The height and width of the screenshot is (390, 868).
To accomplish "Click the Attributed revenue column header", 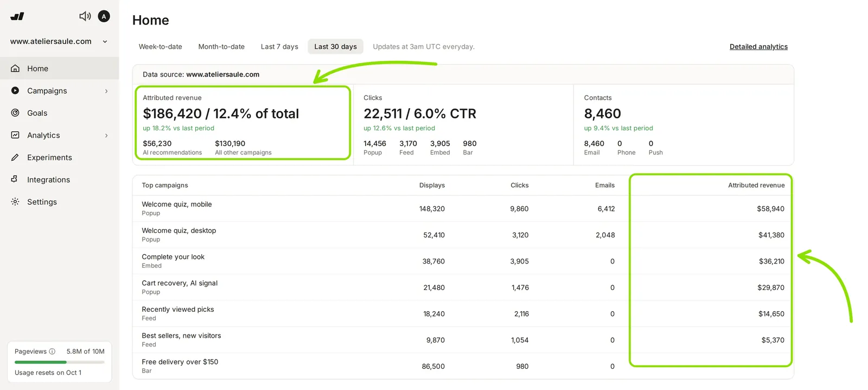I will 756,185.
